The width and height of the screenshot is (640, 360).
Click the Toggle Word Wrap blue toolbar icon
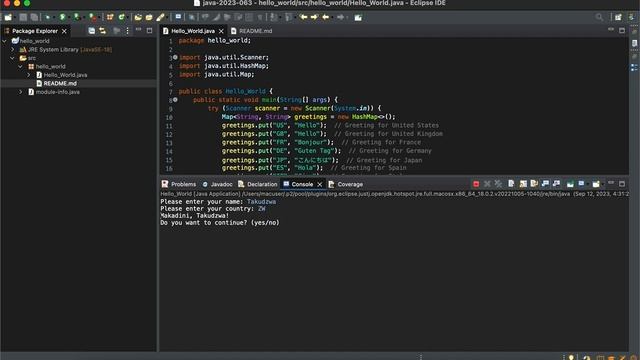pos(178,17)
